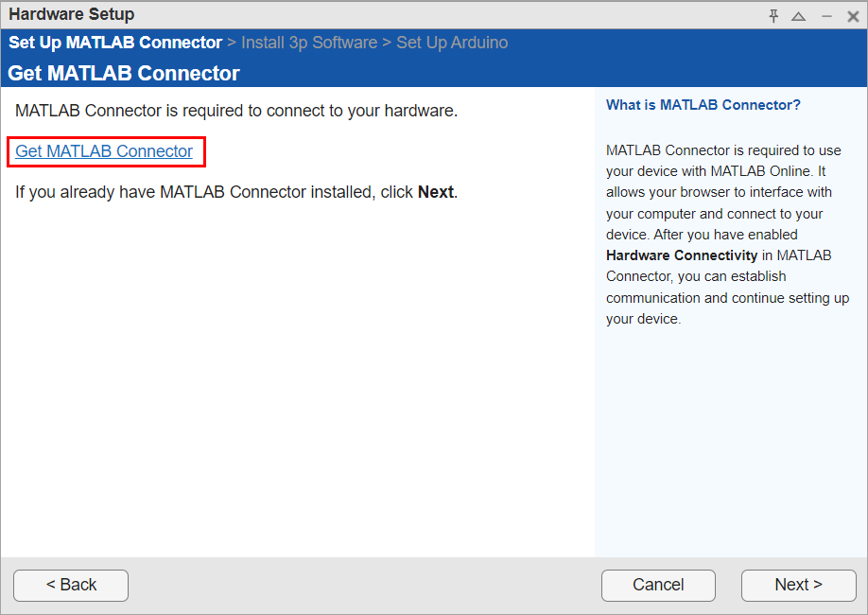This screenshot has height=615, width=868.
Task: Click the arrow separator after Set Up MATLAB Connector
Action: (x=232, y=43)
